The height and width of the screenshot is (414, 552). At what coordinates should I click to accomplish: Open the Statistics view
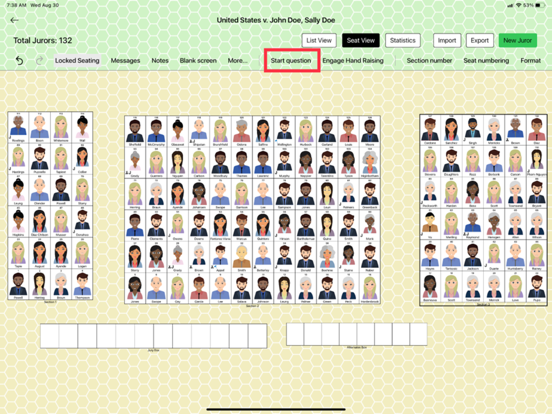click(x=403, y=40)
